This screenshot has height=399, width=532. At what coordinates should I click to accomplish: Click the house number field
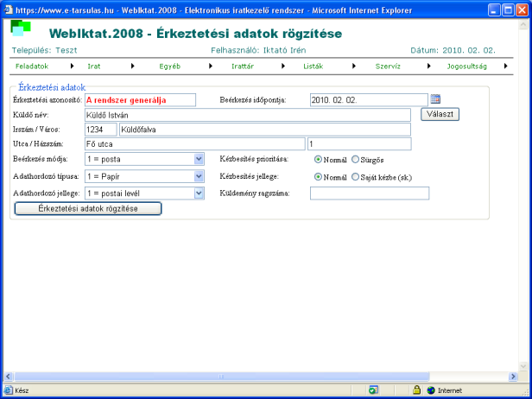359,144
